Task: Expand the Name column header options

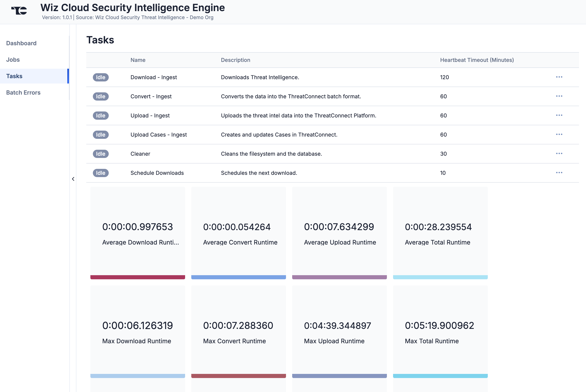Action: tap(138, 60)
